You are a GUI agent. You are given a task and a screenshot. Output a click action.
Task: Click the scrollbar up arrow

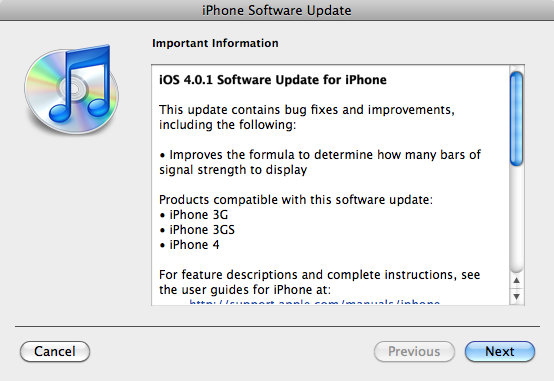pos(517,280)
